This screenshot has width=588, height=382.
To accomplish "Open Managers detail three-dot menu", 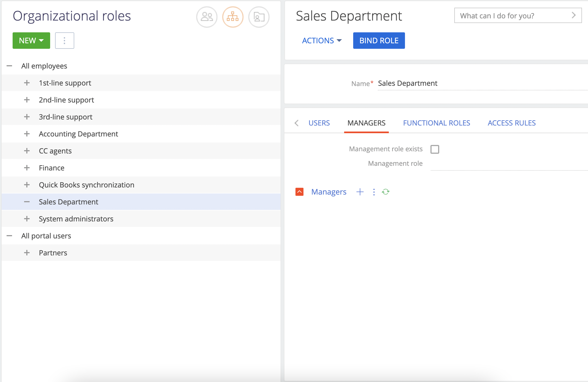I will point(374,192).
